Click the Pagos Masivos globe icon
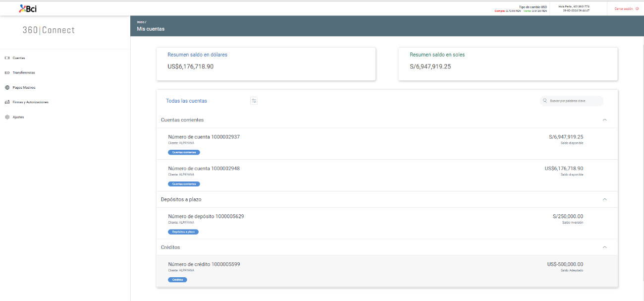The height and width of the screenshot is (301, 644). 7,88
